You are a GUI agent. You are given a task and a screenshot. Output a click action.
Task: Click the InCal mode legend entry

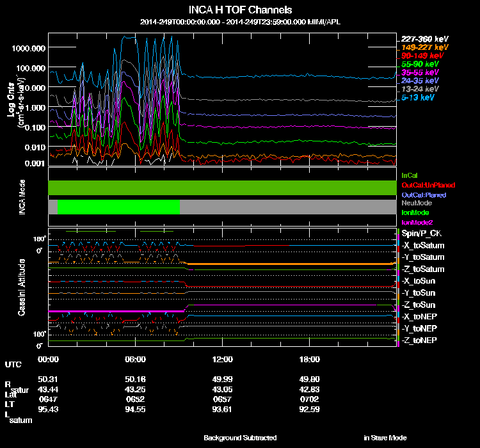tap(410, 175)
